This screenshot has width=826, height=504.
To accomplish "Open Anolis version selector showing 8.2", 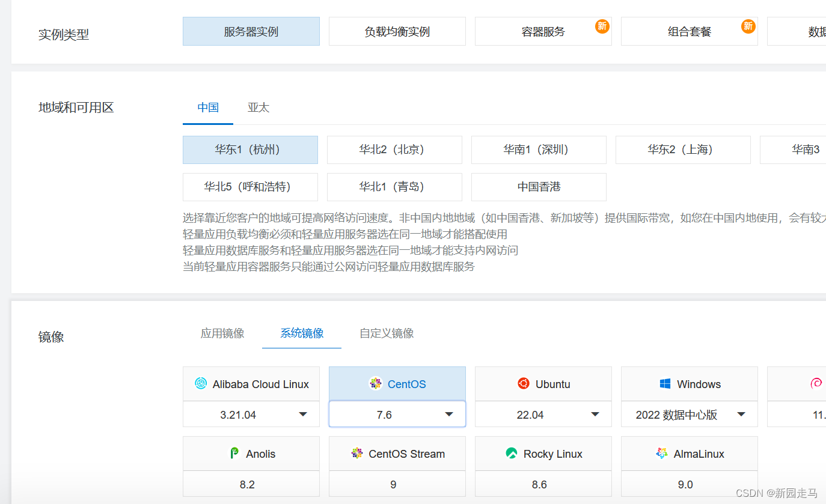I will tap(251, 484).
